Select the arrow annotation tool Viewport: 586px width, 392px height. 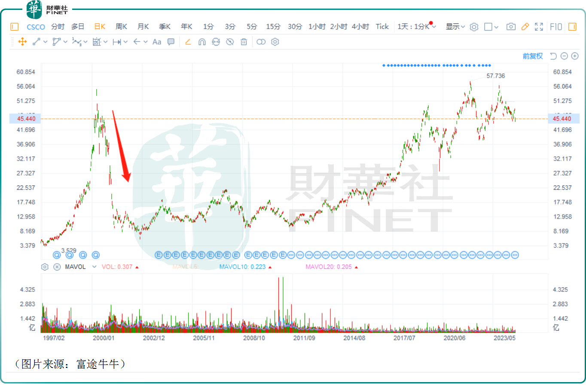point(137,42)
